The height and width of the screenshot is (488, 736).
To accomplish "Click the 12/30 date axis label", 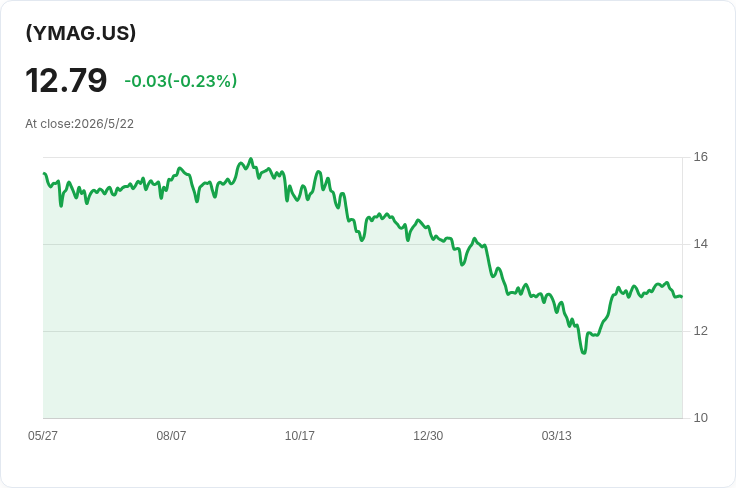I will (x=428, y=435).
